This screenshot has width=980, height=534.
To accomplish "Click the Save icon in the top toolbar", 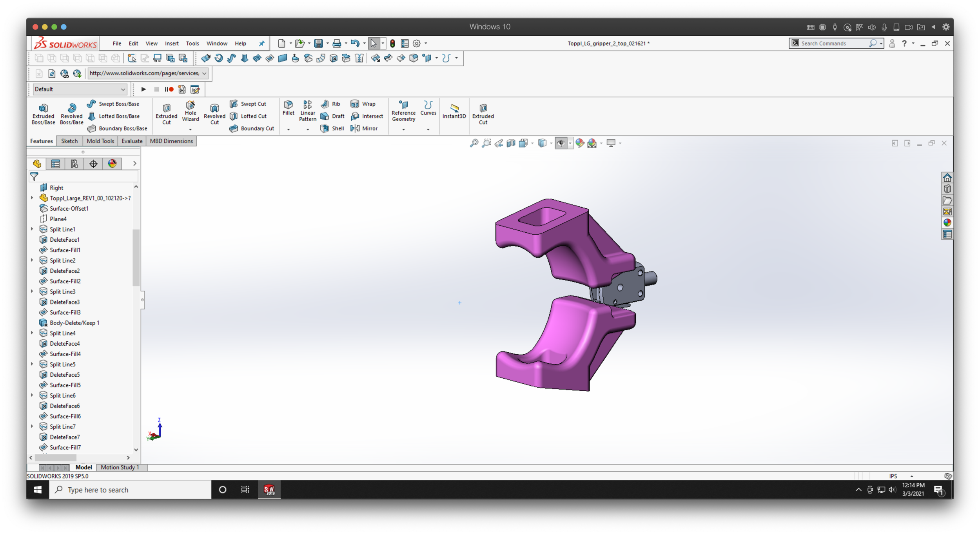I will coord(318,43).
